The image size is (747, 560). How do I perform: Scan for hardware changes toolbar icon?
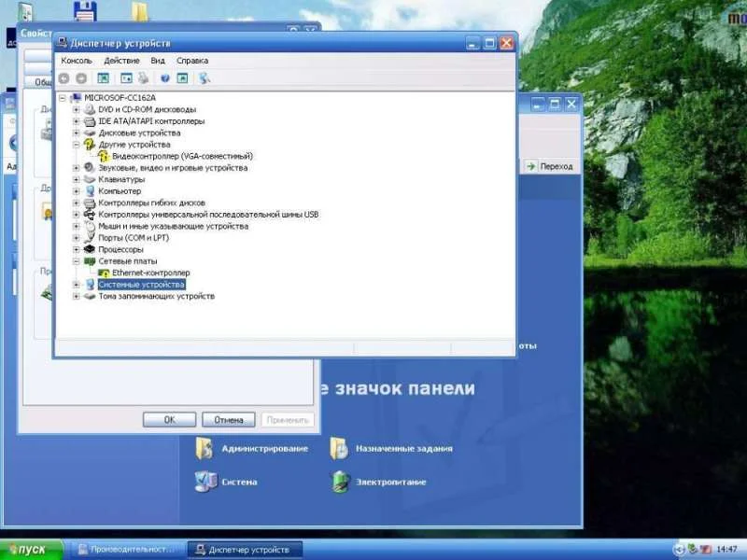204,78
